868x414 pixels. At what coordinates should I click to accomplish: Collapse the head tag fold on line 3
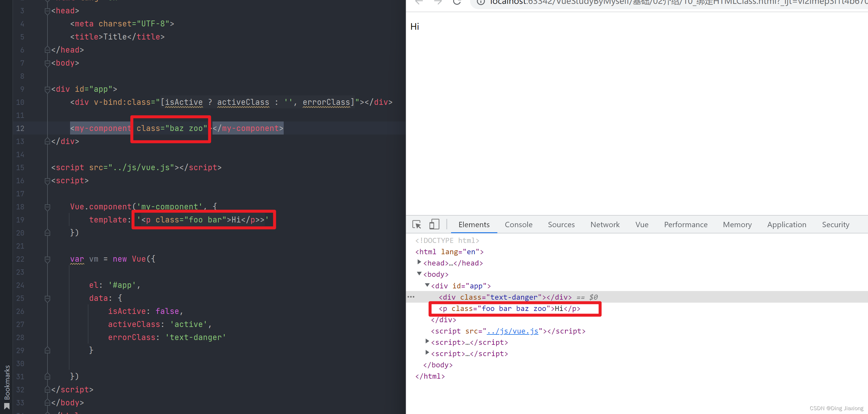pos(47,11)
